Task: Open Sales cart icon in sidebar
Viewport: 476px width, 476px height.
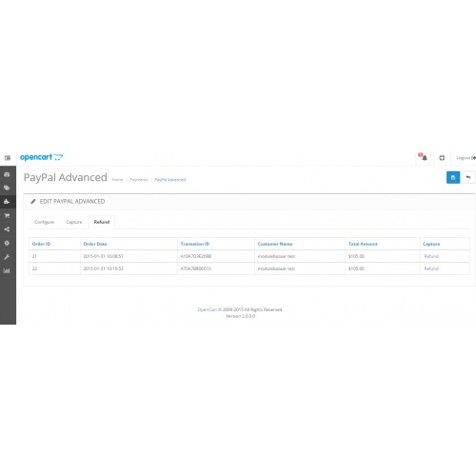Action: 7,216
